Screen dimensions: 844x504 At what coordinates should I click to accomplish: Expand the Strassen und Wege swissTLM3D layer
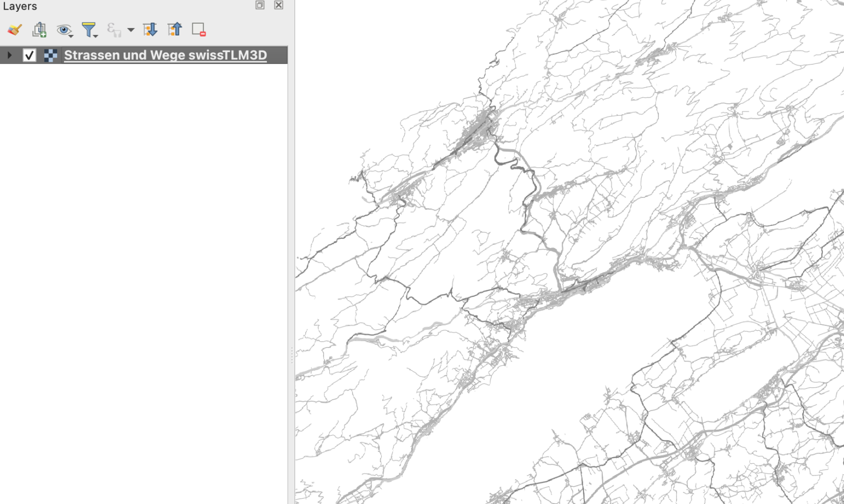pos(9,55)
